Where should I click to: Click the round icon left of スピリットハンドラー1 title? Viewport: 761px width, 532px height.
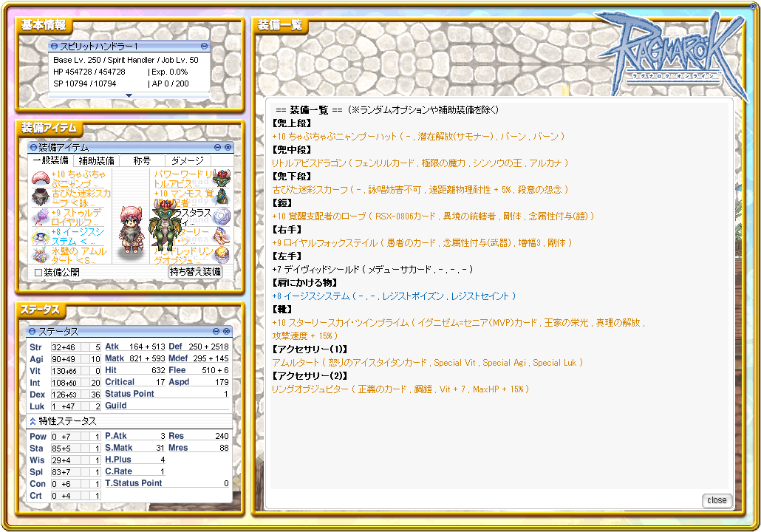click(x=55, y=46)
